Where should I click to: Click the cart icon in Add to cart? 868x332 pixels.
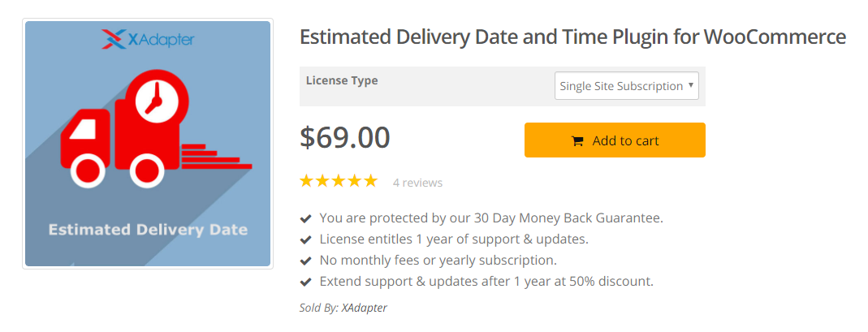tap(577, 141)
